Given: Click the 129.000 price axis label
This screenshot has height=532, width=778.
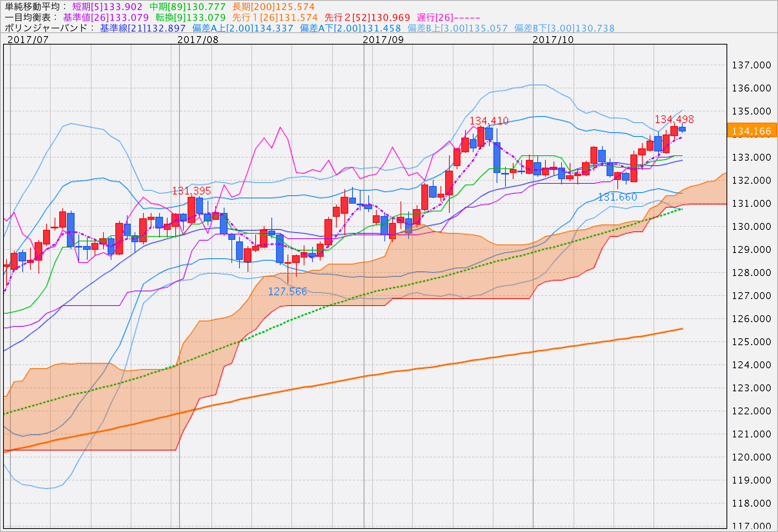Looking at the screenshot, I should coord(751,249).
